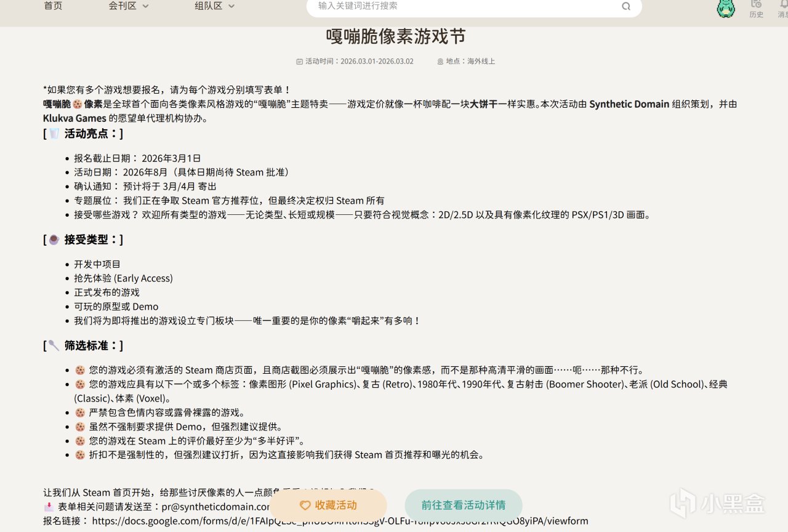Click the title 嘎嘣脆像素游戏节
This screenshot has width=788, height=532.
coord(395,36)
